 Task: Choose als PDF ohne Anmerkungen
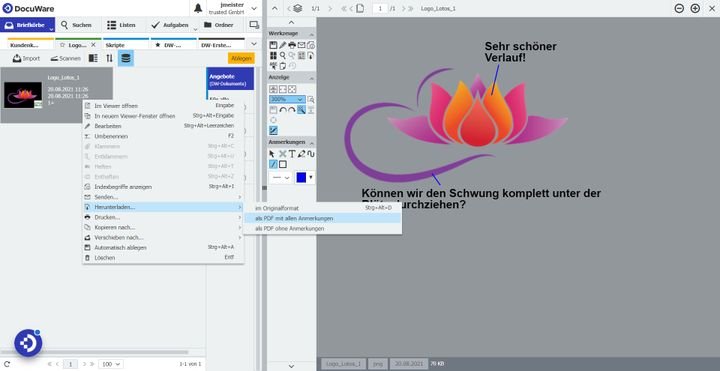point(322,229)
